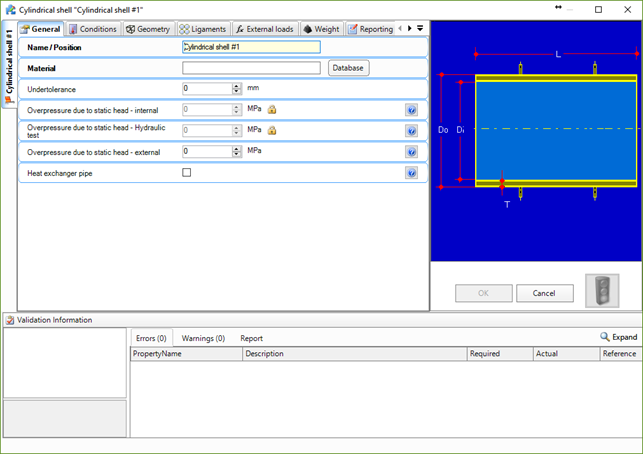Click the external static head value field
643x454 pixels.
pyautogui.click(x=207, y=151)
